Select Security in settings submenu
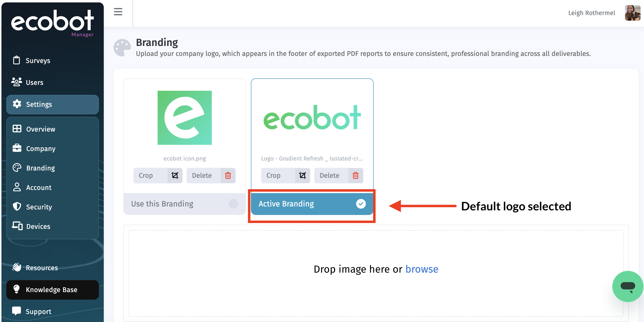This screenshot has height=322, width=644. click(x=39, y=207)
